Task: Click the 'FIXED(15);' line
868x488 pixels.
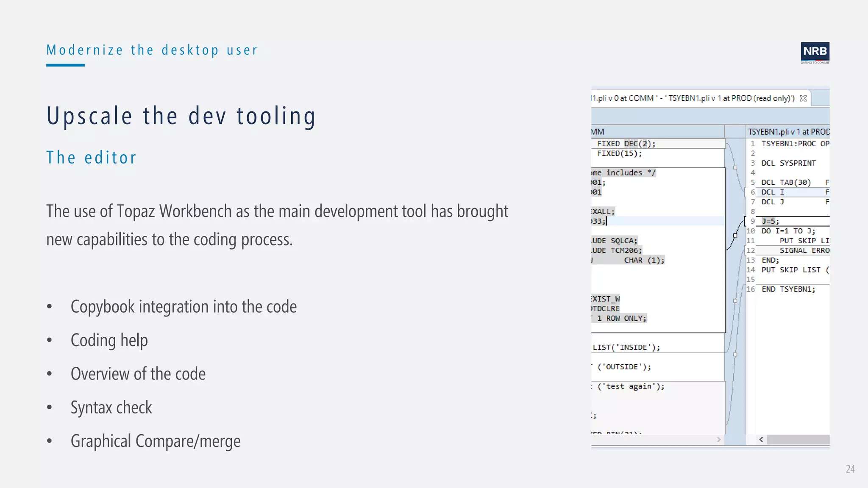Action: tap(619, 154)
